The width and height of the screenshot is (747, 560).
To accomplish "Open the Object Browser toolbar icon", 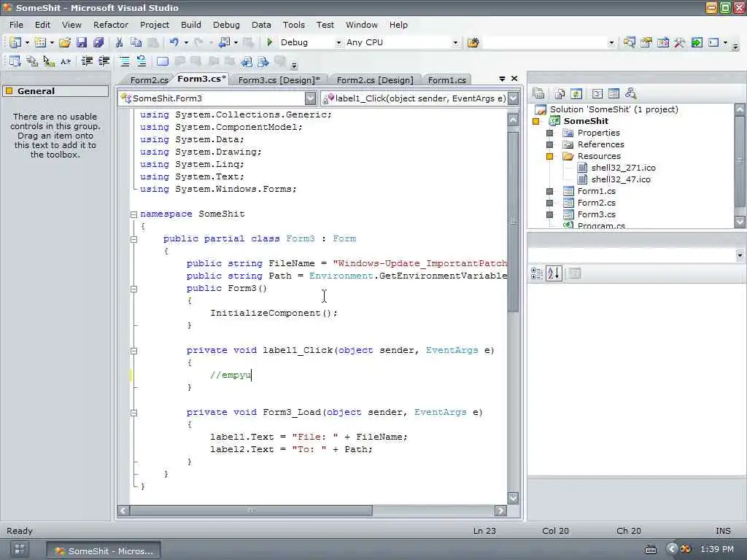I will pyautogui.click(x=662, y=42).
